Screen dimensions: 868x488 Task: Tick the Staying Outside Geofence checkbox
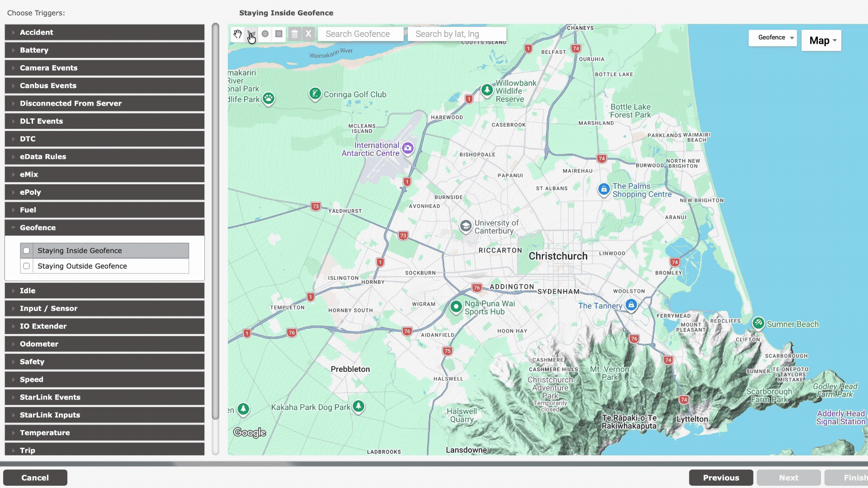(27, 266)
